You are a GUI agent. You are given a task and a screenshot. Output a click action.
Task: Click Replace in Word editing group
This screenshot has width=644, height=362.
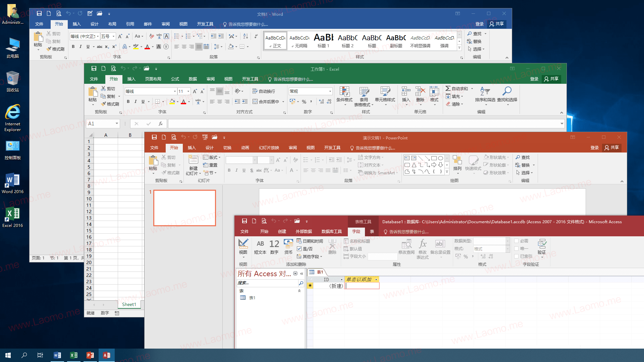pyautogui.click(x=474, y=41)
